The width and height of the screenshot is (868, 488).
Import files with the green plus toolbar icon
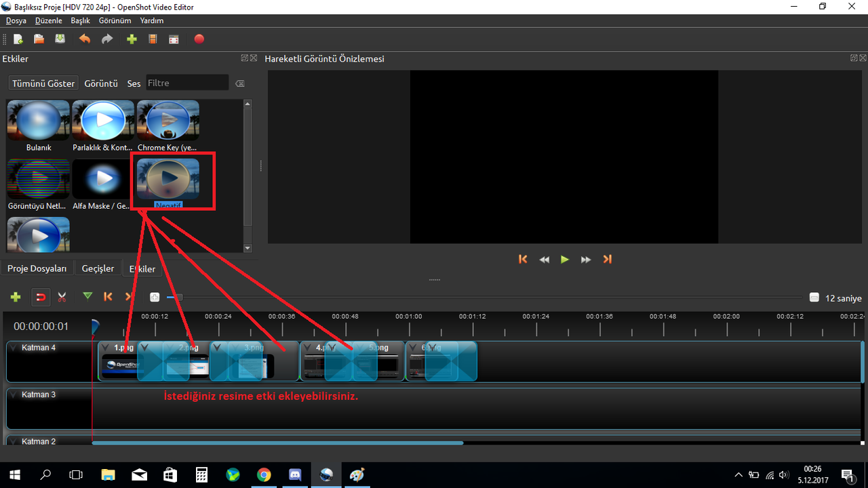(132, 39)
